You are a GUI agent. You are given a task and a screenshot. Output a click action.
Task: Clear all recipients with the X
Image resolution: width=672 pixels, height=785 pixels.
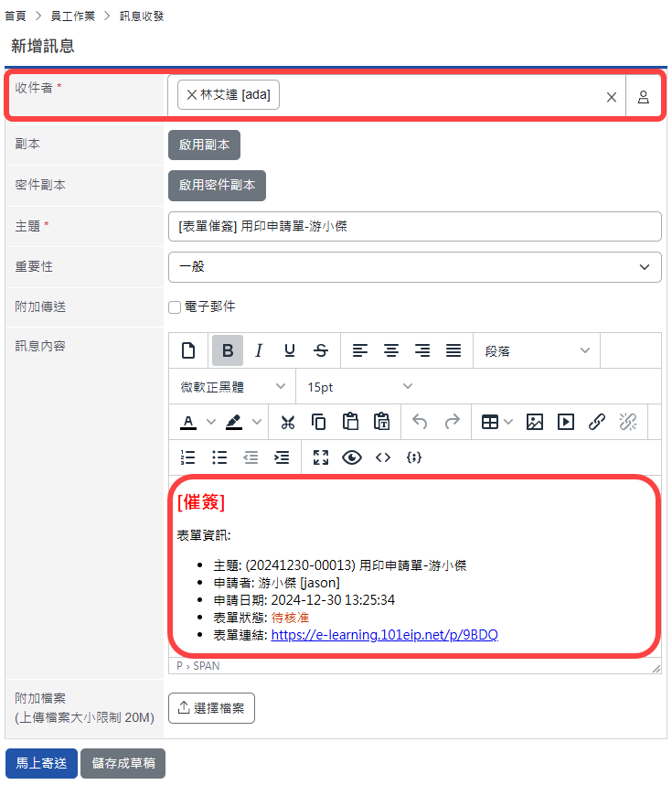tap(612, 97)
